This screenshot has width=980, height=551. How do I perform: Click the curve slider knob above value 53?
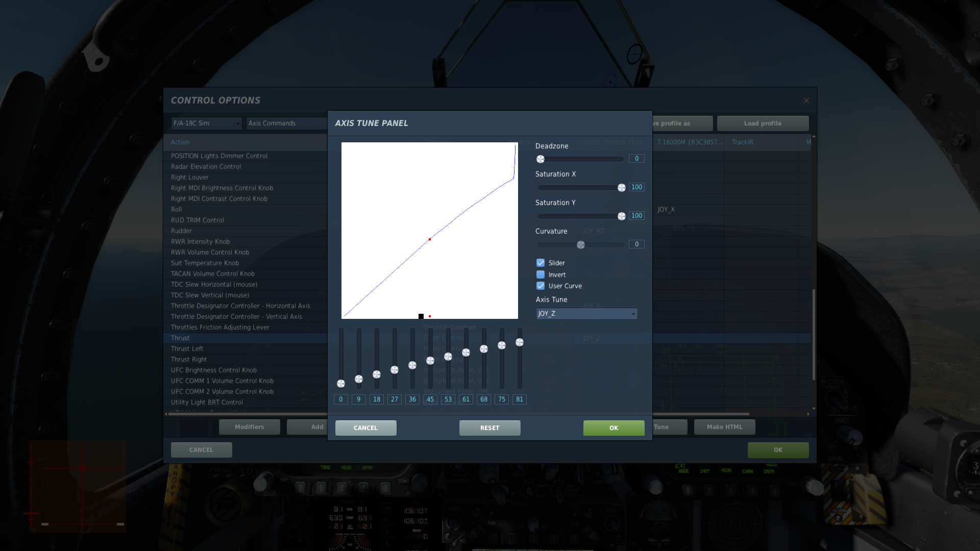point(448,357)
